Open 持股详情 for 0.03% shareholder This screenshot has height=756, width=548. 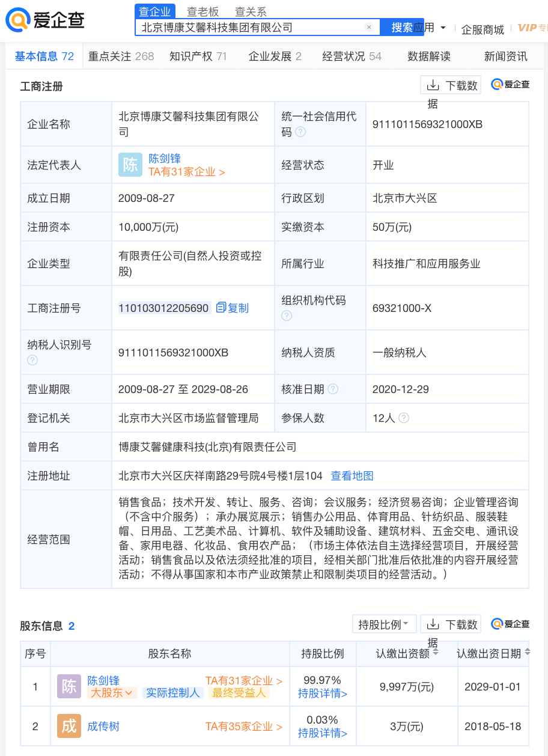[323, 733]
